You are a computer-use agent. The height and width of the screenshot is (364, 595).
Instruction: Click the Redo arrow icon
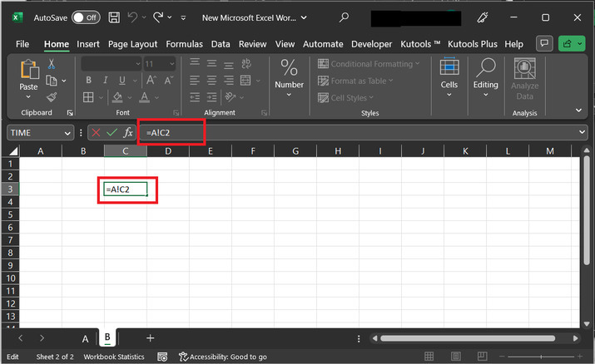click(x=158, y=17)
